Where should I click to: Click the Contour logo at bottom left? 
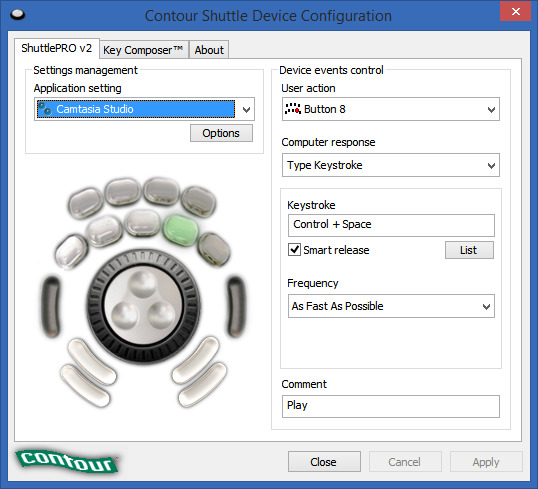point(67,461)
